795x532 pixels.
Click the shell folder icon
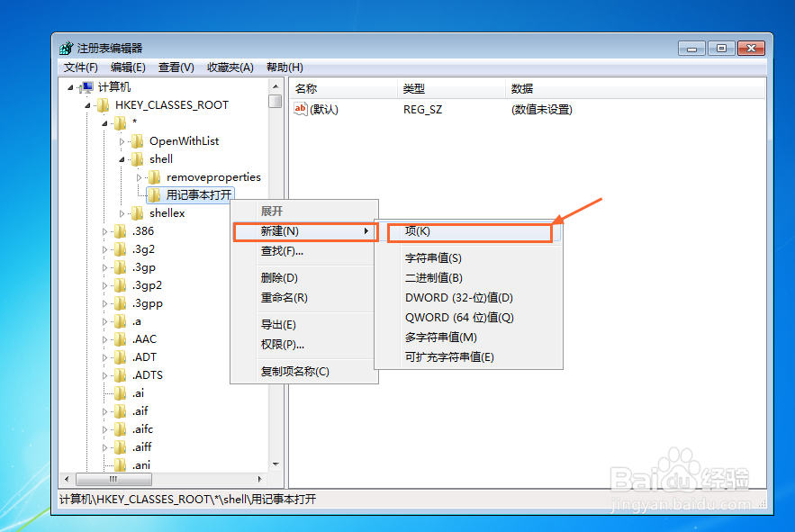coord(137,159)
